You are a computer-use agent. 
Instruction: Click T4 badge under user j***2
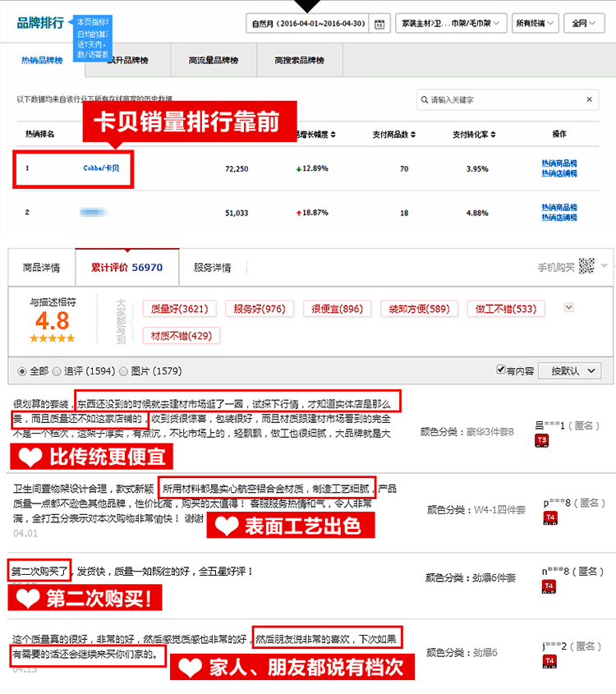(549, 661)
